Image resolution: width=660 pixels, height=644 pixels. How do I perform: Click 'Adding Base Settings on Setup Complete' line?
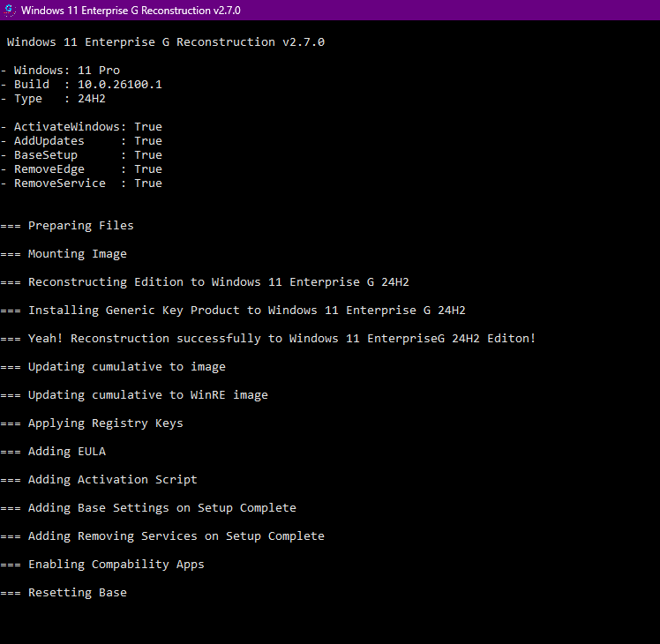tap(148, 508)
